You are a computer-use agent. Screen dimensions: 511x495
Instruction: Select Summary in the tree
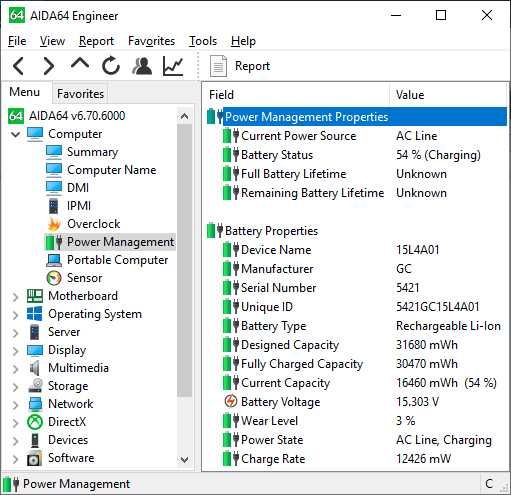93,152
